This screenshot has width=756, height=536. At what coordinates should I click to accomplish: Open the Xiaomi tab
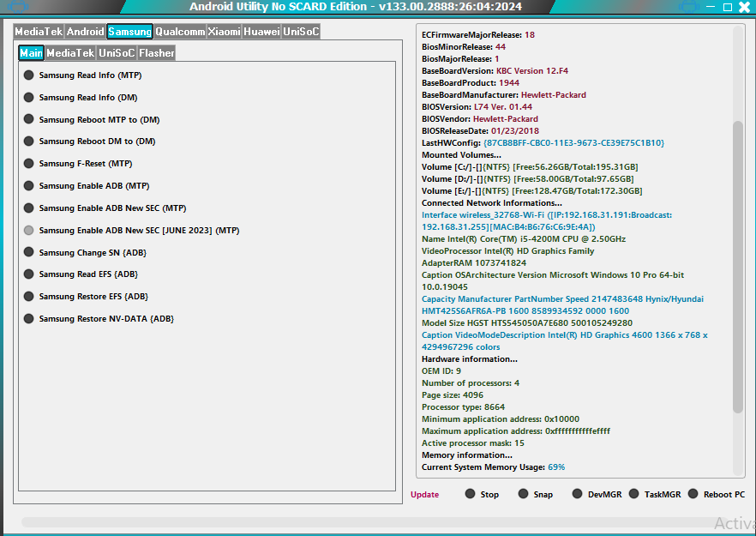224,32
